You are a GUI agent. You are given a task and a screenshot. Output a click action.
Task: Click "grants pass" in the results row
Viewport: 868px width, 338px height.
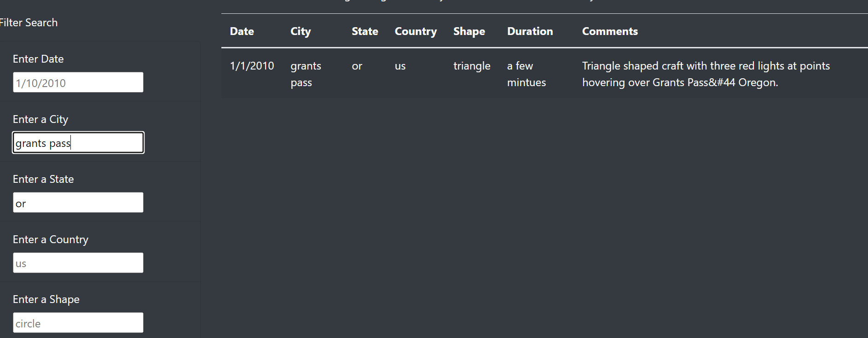[306, 74]
